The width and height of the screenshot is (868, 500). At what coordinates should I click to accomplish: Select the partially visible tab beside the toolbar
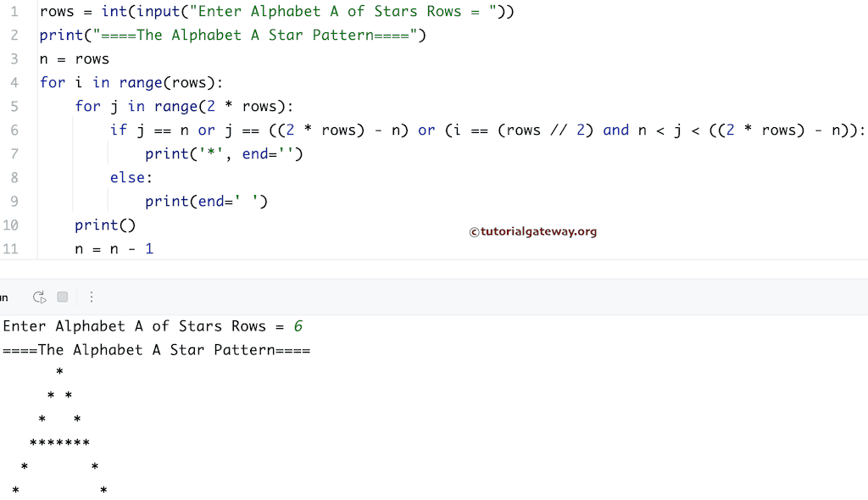4,297
